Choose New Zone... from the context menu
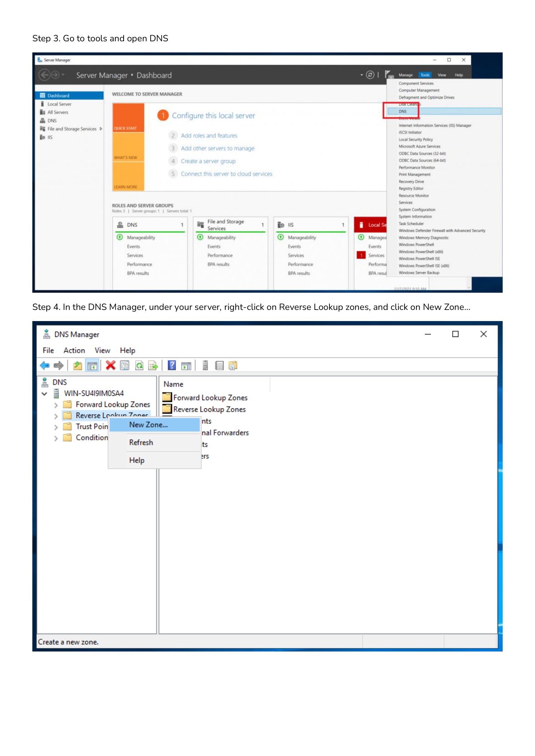The image size is (535, 756). tap(154, 425)
